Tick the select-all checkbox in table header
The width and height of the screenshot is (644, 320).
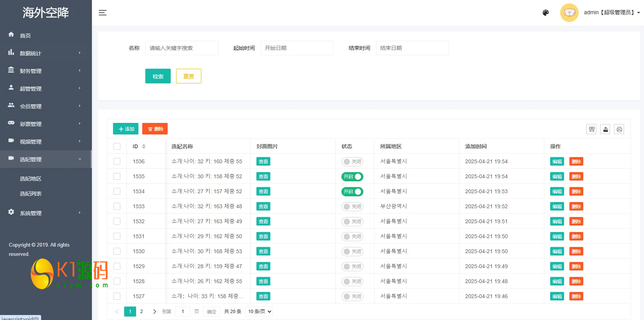tap(117, 146)
